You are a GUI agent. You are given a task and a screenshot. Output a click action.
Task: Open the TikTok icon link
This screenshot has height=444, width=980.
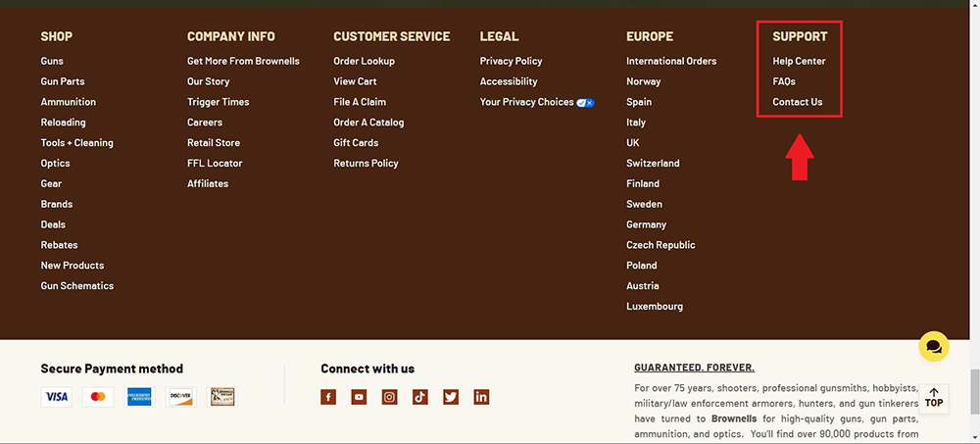point(419,397)
